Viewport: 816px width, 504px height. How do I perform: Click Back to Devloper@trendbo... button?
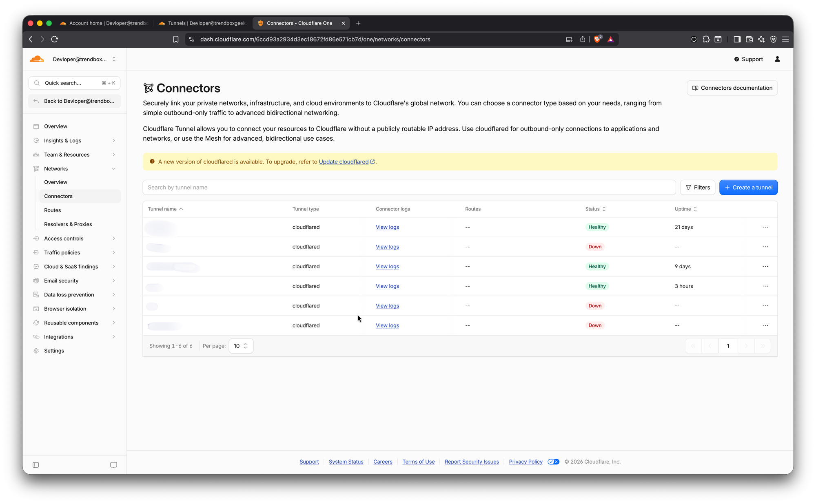(x=75, y=101)
